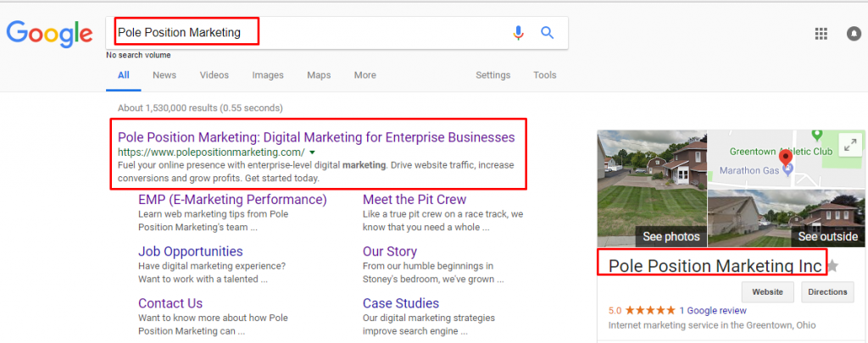This screenshot has width=868, height=343.
Task: Click the blue search magnifier icon
Action: click(x=547, y=33)
